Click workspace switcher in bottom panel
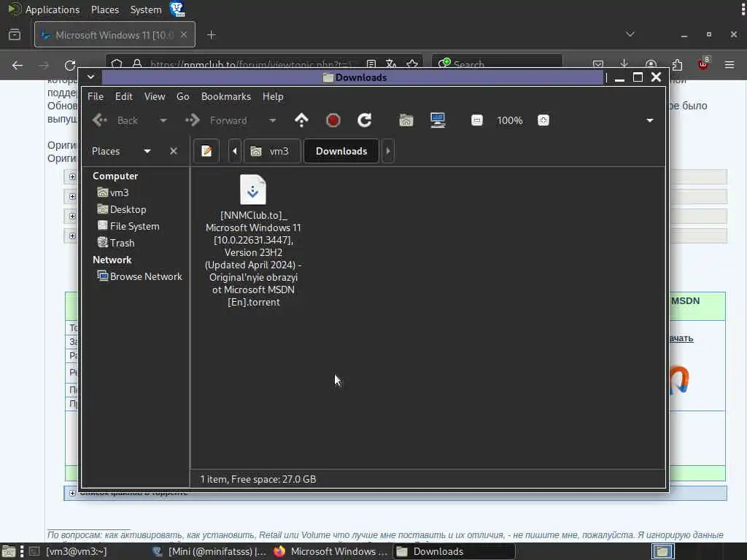The image size is (747, 560). tap(662, 551)
